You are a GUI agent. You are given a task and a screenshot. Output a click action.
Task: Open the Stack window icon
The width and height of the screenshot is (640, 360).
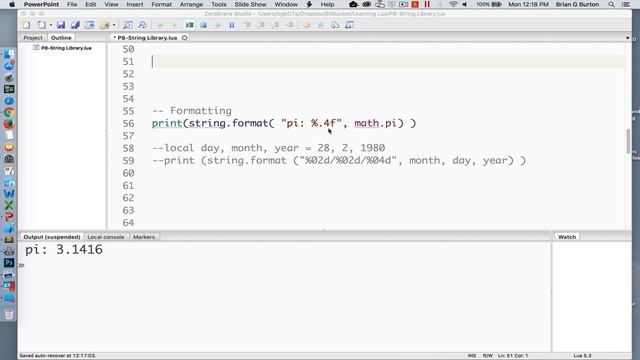335,25
